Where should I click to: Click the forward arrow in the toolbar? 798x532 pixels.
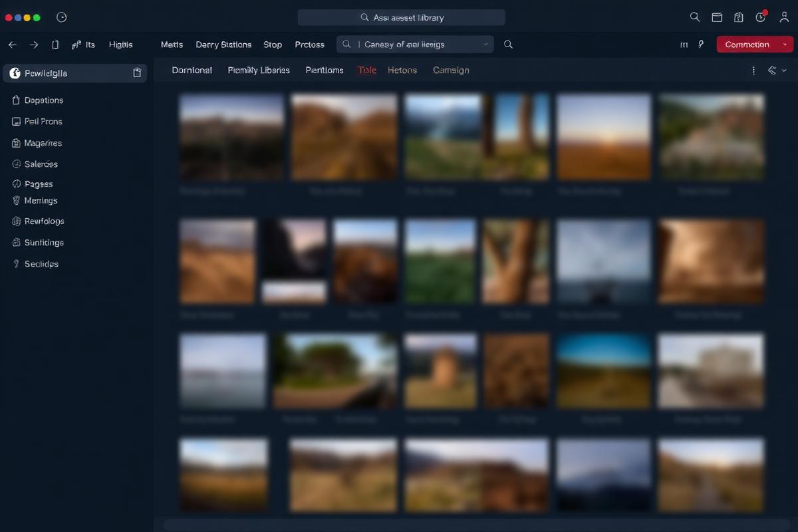pos(34,45)
